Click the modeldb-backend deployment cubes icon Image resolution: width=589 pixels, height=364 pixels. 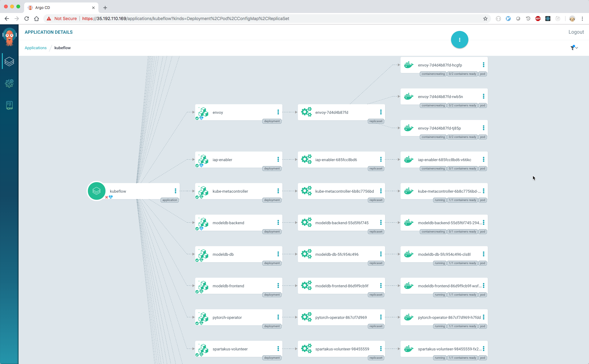[203, 222]
